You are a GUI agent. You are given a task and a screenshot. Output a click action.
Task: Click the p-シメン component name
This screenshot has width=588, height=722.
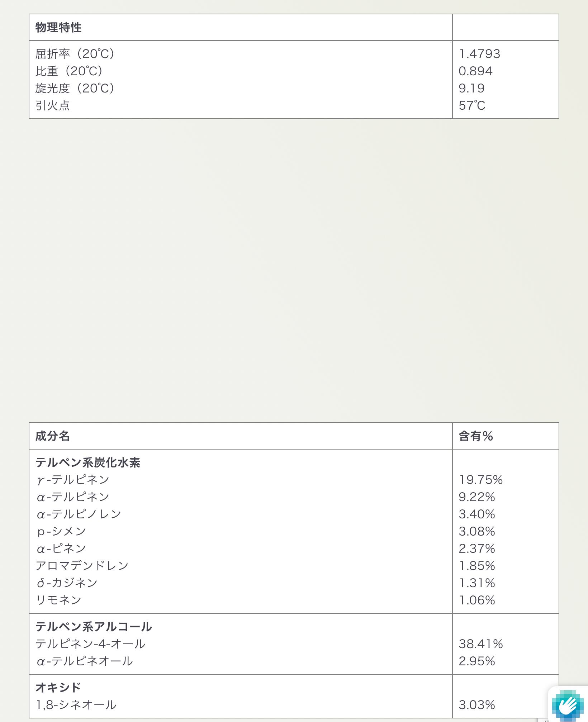[61, 531]
